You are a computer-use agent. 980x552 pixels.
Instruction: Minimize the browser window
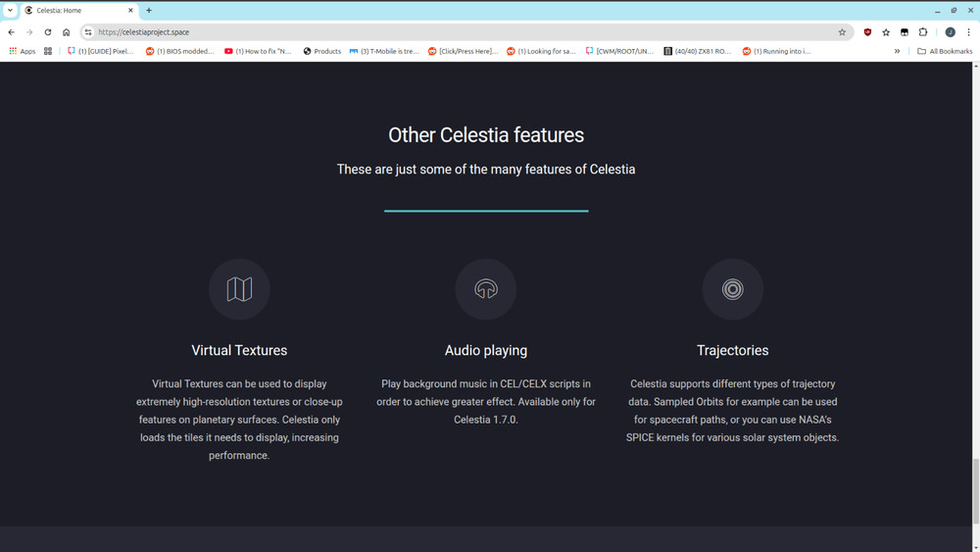point(937,11)
